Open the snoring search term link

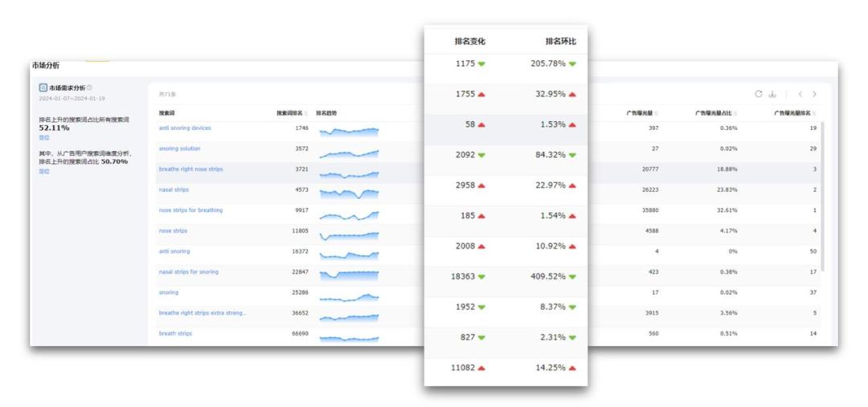tap(169, 292)
